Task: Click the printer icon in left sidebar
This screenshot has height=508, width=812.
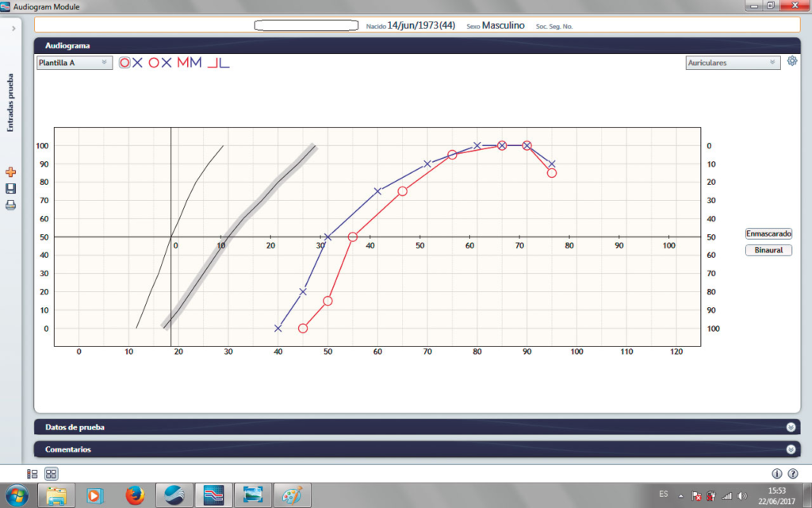Action: click(x=11, y=206)
